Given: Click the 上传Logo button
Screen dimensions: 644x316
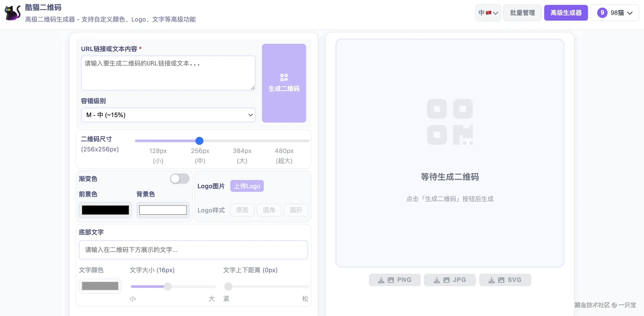Looking at the screenshot, I should (247, 186).
